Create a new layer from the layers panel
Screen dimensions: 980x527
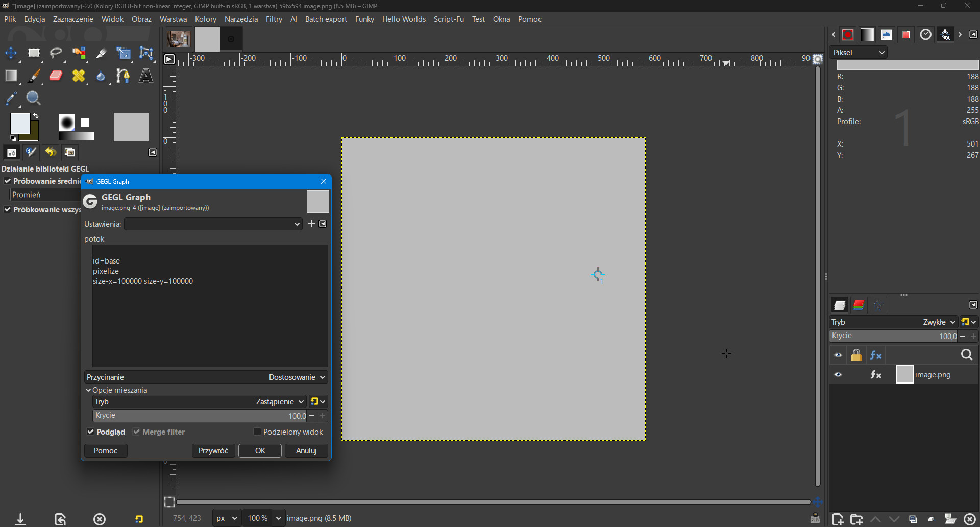(837, 519)
